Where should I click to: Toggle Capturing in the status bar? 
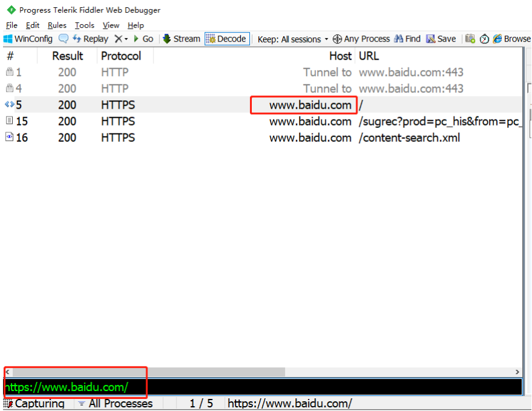tap(34, 404)
